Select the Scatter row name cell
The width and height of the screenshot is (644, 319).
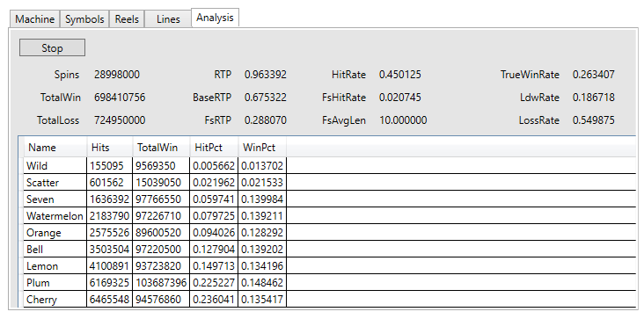click(x=55, y=183)
